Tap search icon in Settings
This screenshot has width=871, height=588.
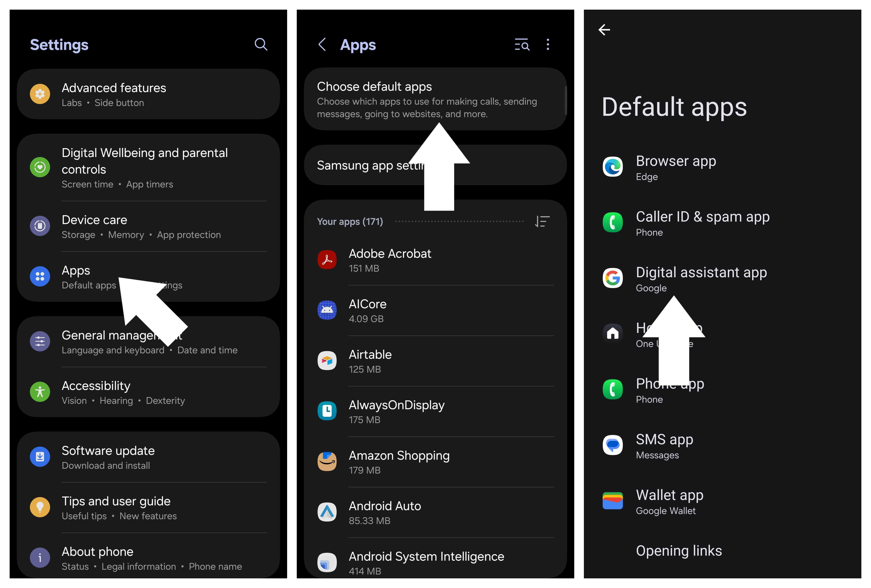pyautogui.click(x=260, y=44)
